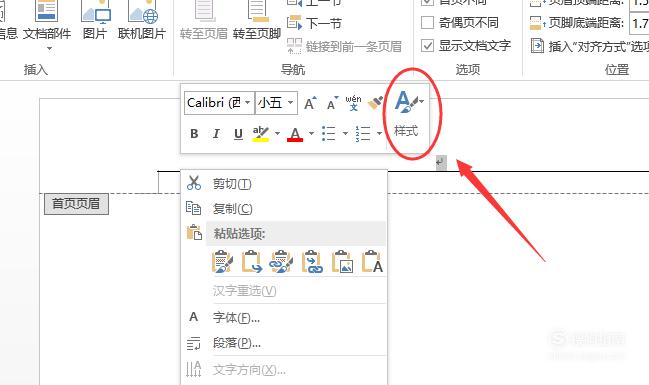Paste keeping source formatting icon
The image size is (649, 385).
[222, 261]
